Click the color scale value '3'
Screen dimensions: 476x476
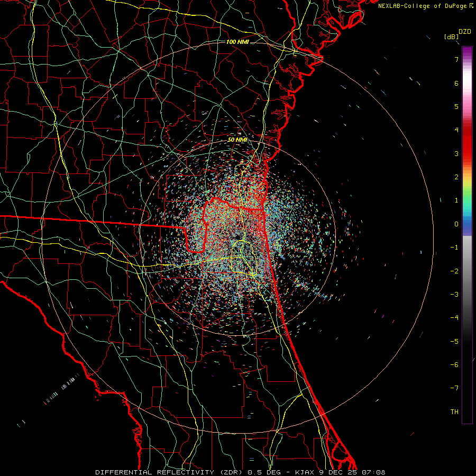pyautogui.click(x=456, y=153)
